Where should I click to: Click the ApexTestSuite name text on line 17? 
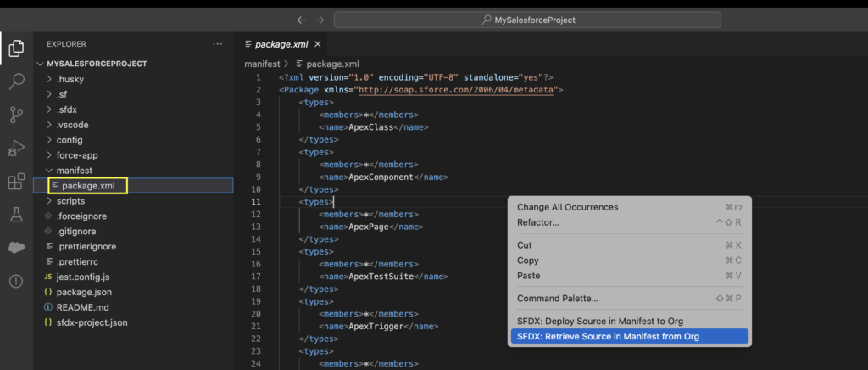(x=381, y=277)
